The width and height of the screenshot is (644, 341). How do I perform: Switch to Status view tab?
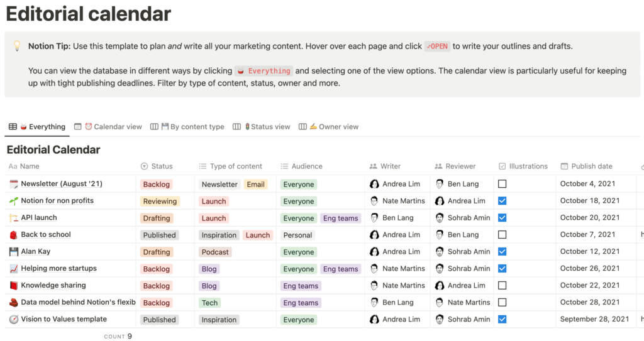[x=262, y=127]
